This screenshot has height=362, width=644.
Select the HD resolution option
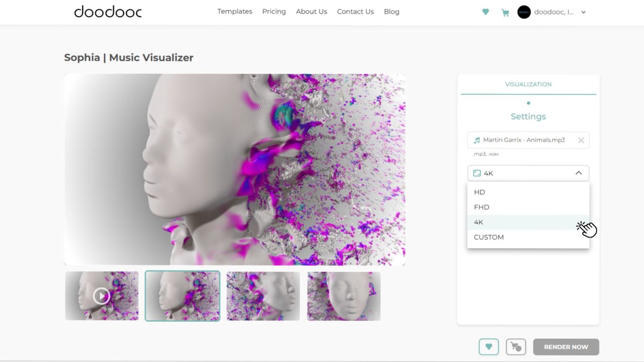(x=479, y=192)
